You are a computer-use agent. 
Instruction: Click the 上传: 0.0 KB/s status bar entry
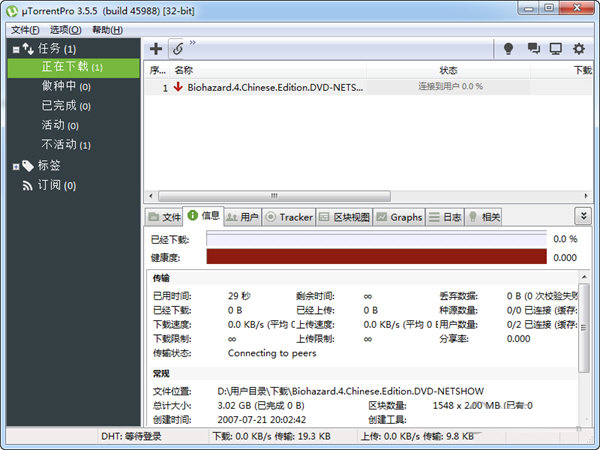[418, 436]
